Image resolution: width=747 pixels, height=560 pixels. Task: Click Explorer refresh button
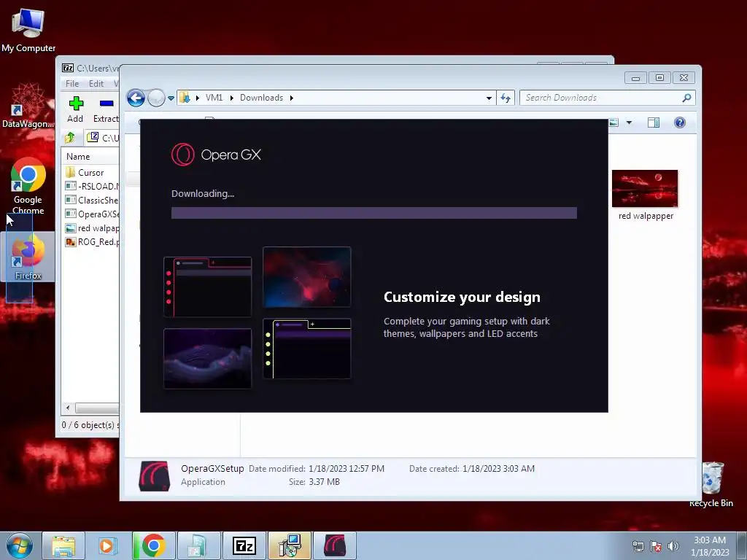505,98
